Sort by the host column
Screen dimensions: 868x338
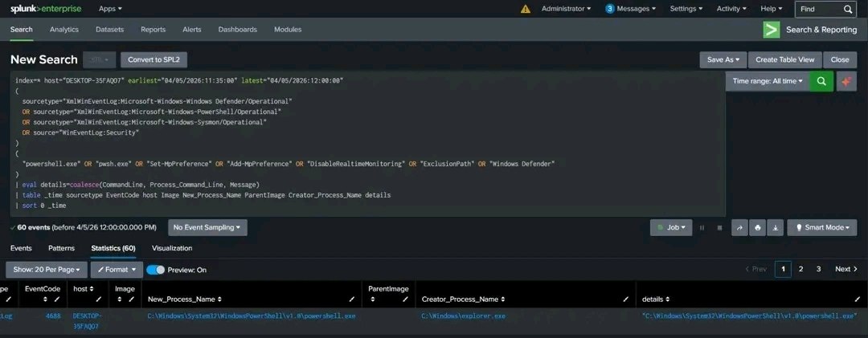point(84,289)
